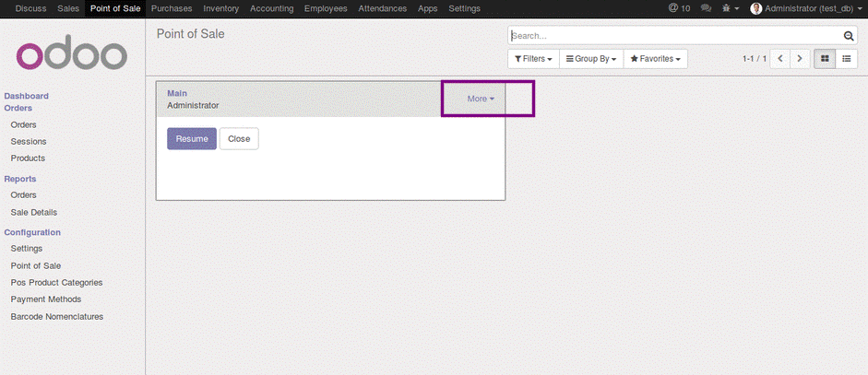Open the More dropdown on Main card

click(481, 99)
